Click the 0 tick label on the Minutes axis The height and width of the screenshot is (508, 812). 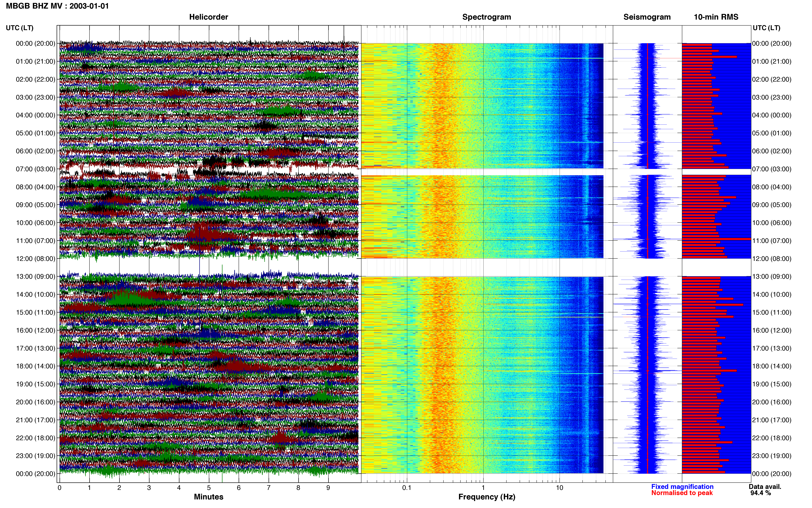point(59,488)
